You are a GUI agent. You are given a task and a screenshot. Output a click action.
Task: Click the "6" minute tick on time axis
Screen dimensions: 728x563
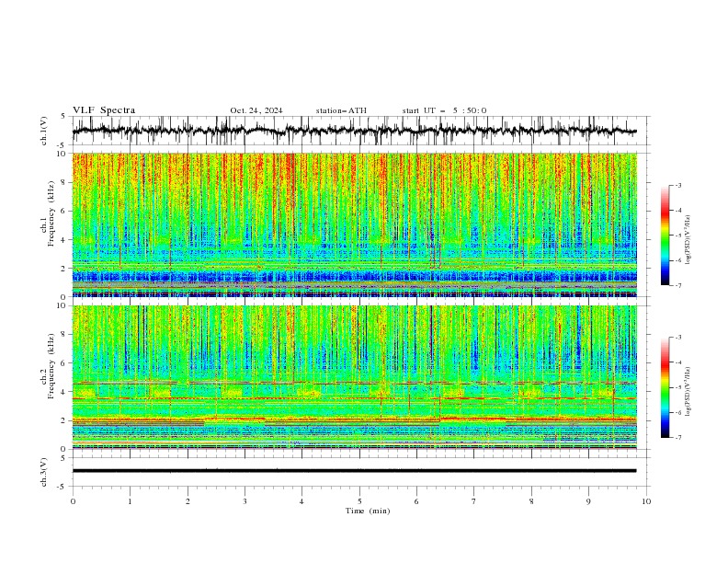click(x=416, y=501)
